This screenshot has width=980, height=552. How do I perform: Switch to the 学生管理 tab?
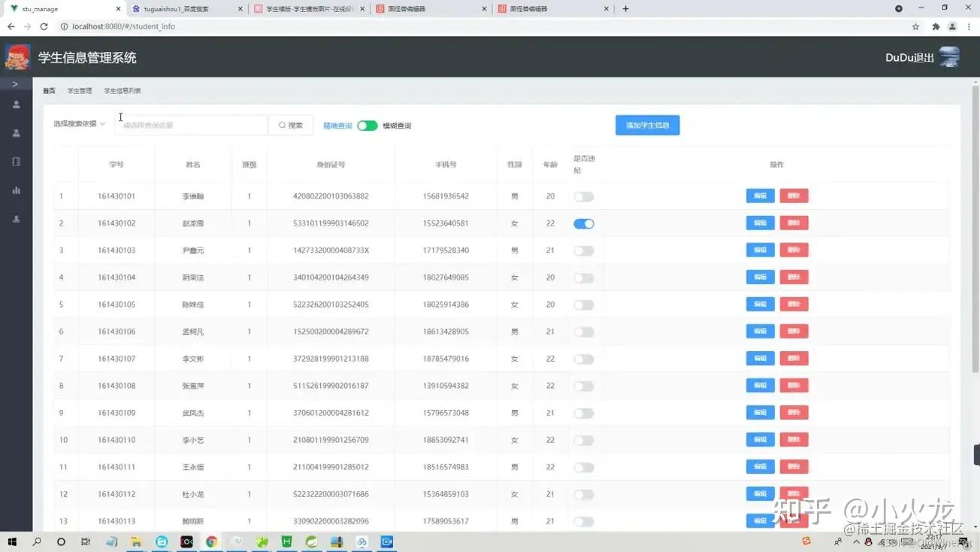(x=79, y=89)
